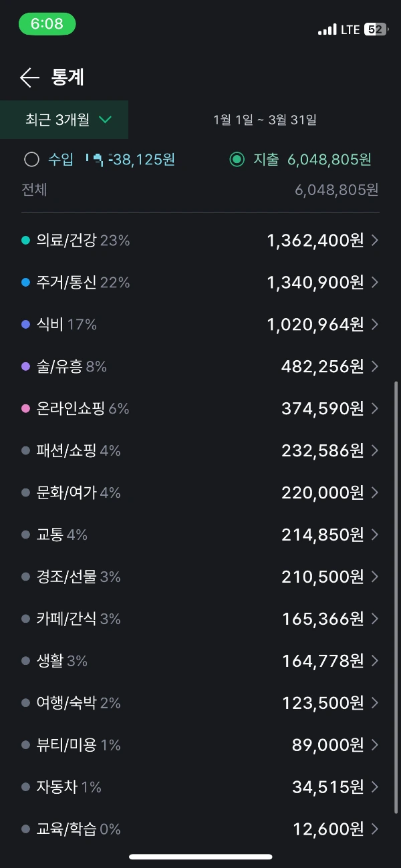401x868 pixels.
Task: Open the 술/유흥 category row
Action: pos(200,366)
